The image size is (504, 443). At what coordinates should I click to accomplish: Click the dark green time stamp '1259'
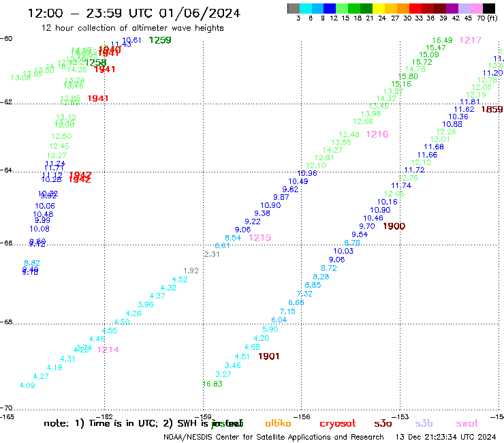160,40
